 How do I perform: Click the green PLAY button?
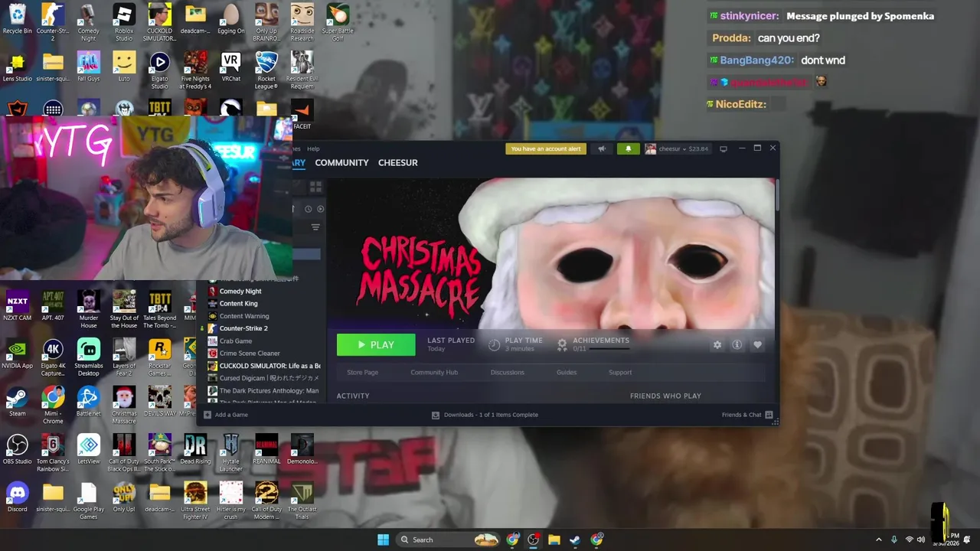tap(376, 345)
